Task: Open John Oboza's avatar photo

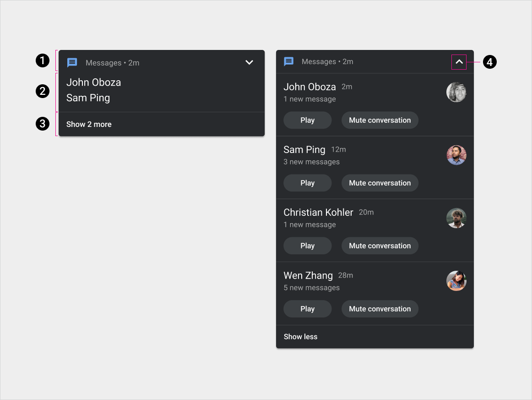Action: click(x=456, y=93)
